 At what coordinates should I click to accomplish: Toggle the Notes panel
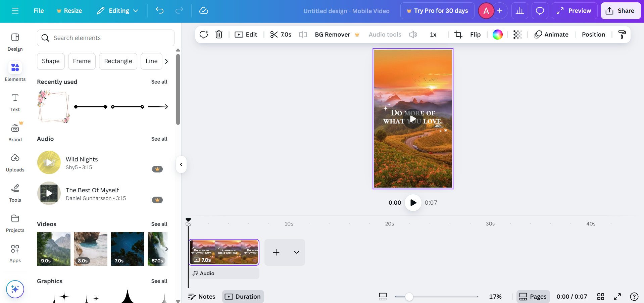(x=201, y=296)
